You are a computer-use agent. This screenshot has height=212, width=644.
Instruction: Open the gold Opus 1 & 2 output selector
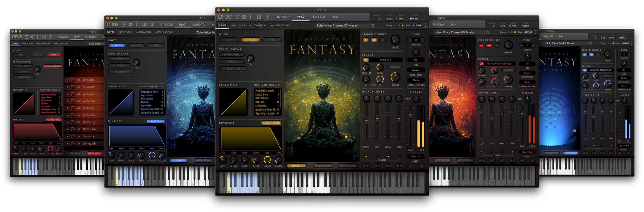point(416,156)
